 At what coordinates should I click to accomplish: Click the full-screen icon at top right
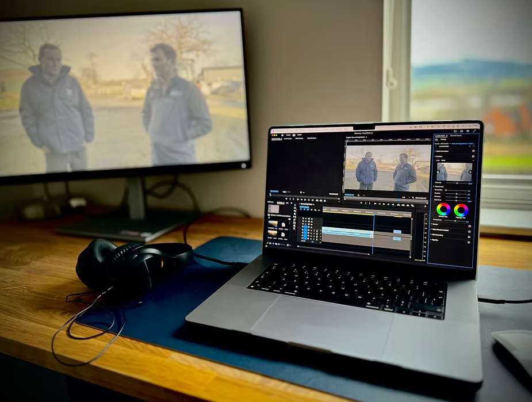(474, 131)
